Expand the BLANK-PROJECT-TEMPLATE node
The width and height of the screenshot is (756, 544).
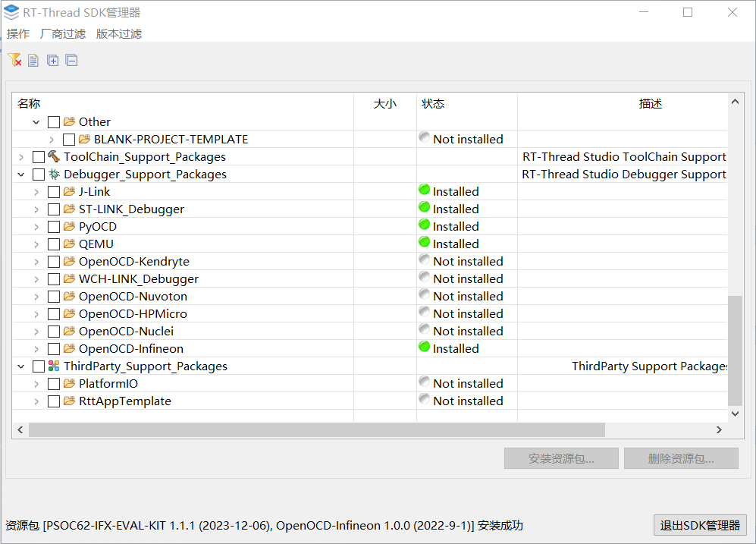52,140
